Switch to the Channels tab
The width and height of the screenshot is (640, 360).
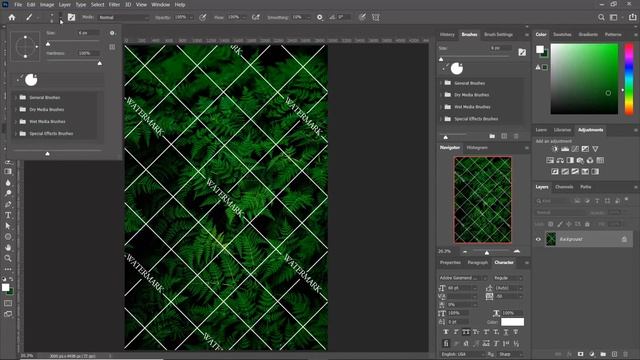[x=564, y=187]
